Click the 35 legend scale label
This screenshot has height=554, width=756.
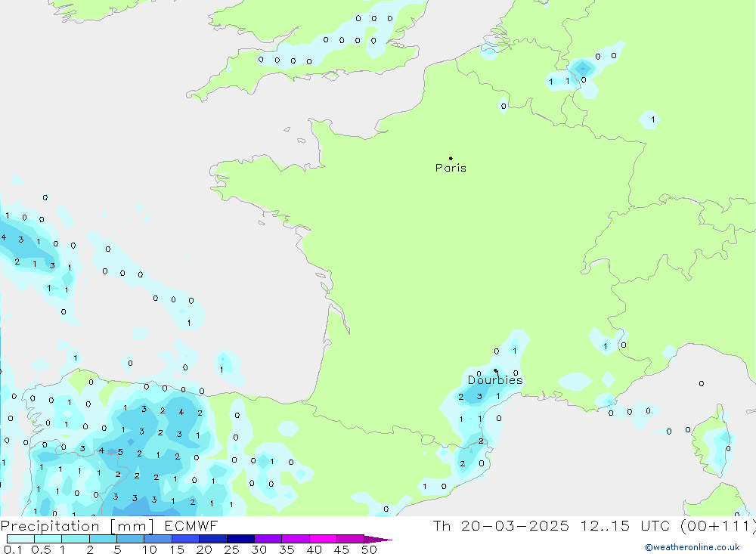point(287,549)
